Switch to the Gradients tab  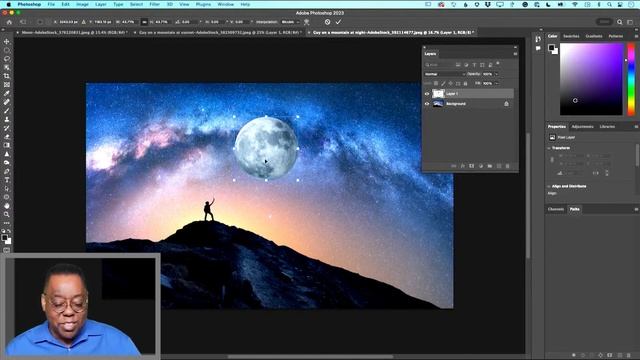(x=594, y=36)
